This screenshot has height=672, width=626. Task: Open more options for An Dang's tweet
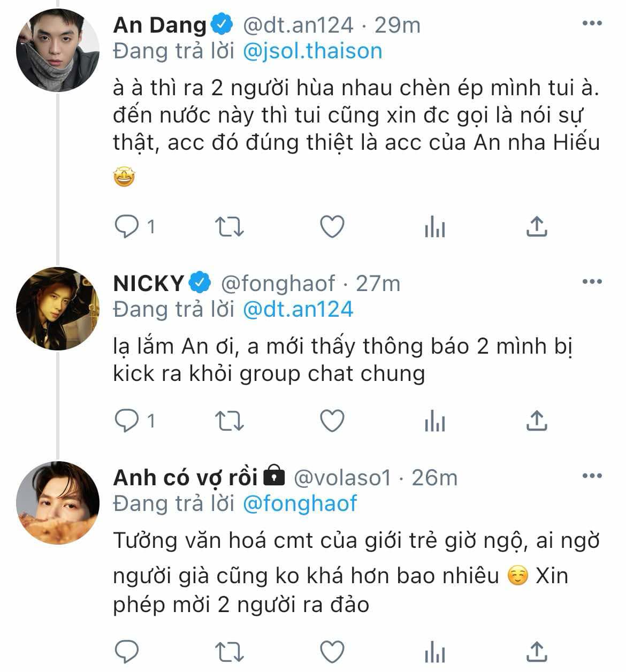click(592, 24)
